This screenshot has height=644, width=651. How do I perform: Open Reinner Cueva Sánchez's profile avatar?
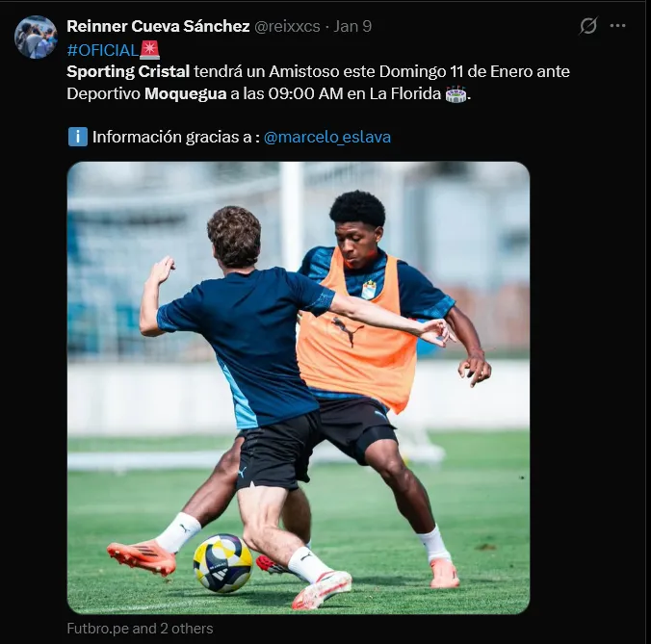point(36,37)
